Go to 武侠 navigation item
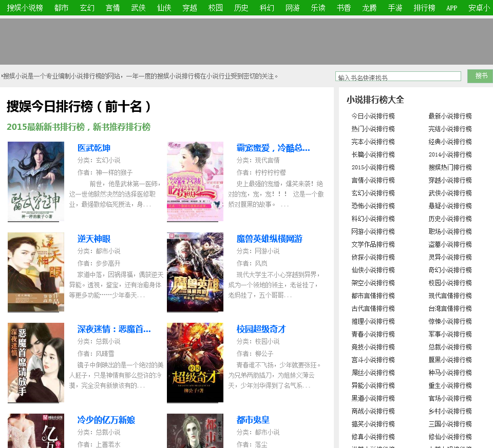Image resolution: width=493 pixels, height=448 pixels. pyautogui.click(x=138, y=8)
